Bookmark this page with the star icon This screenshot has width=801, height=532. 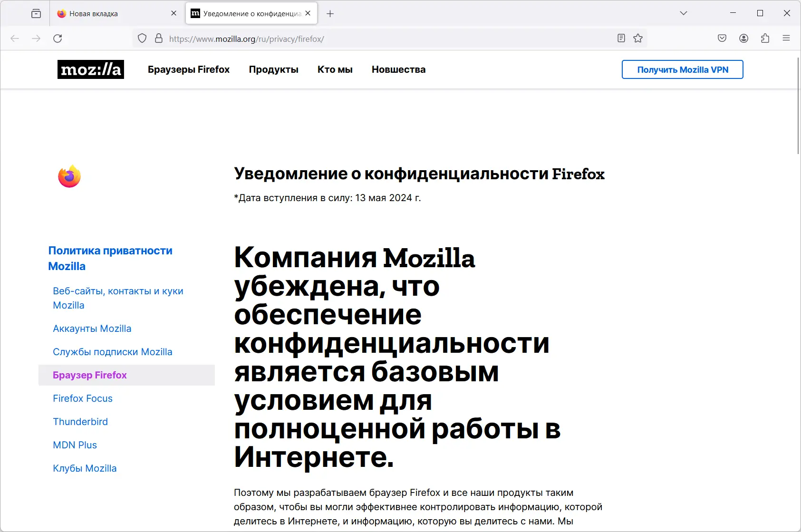[x=637, y=38]
